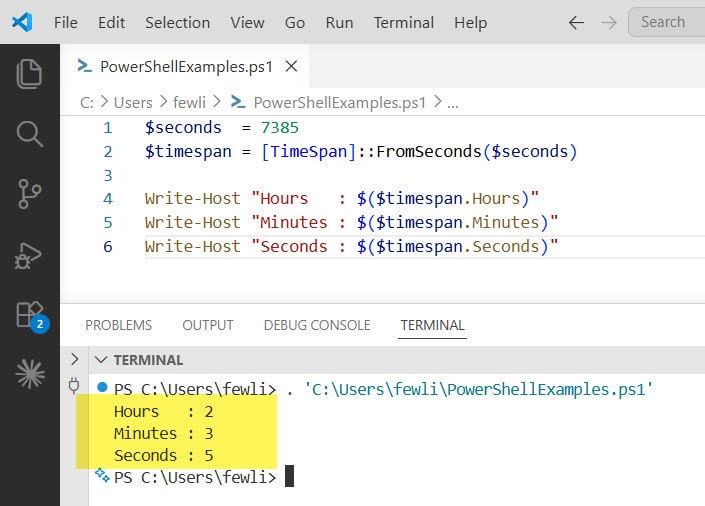Click the 'Minutes : 3' terminal output
The image size is (705, 506).
click(x=164, y=434)
